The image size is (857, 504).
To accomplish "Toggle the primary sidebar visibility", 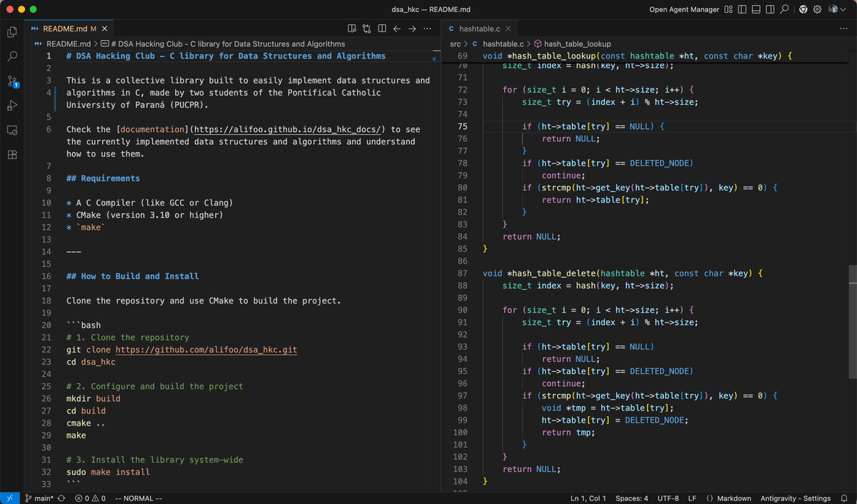I will [x=742, y=10].
